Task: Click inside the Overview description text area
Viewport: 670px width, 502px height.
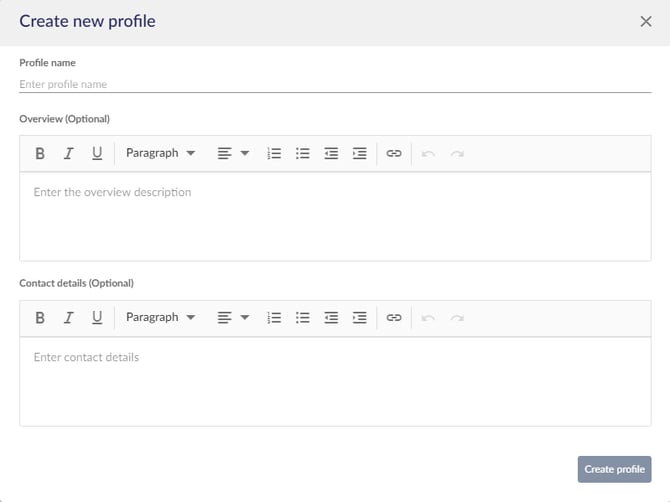Action: pos(335,215)
